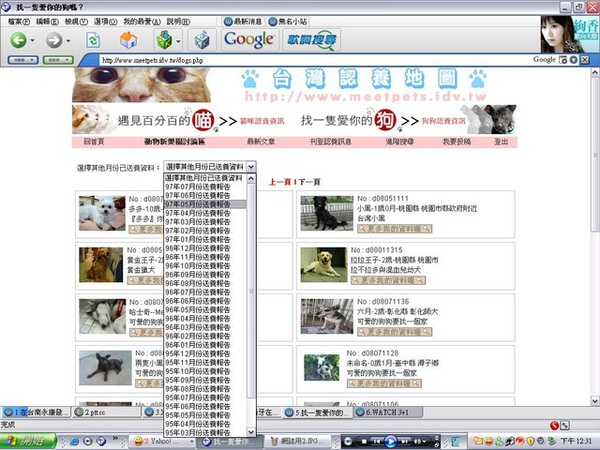Open the 檔案 menu
Image resolution: width=600 pixels, height=450 pixels.
[x=19, y=21]
